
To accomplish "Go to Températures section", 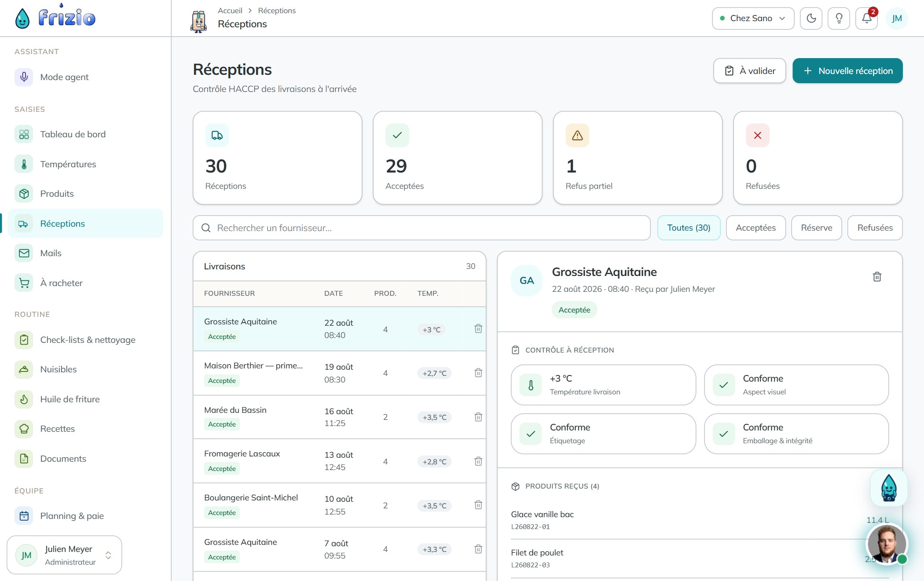I will 85,164.
